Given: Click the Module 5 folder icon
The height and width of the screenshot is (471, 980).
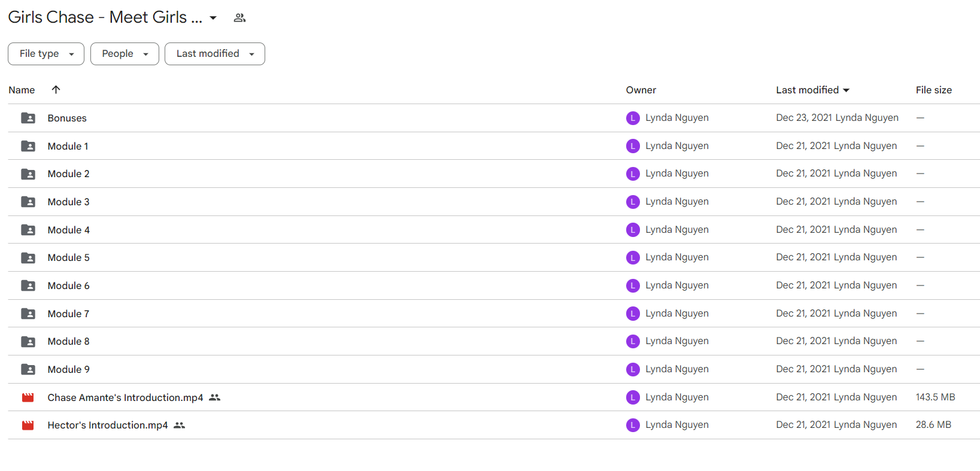Looking at the screenshot, I should (28, 257).
